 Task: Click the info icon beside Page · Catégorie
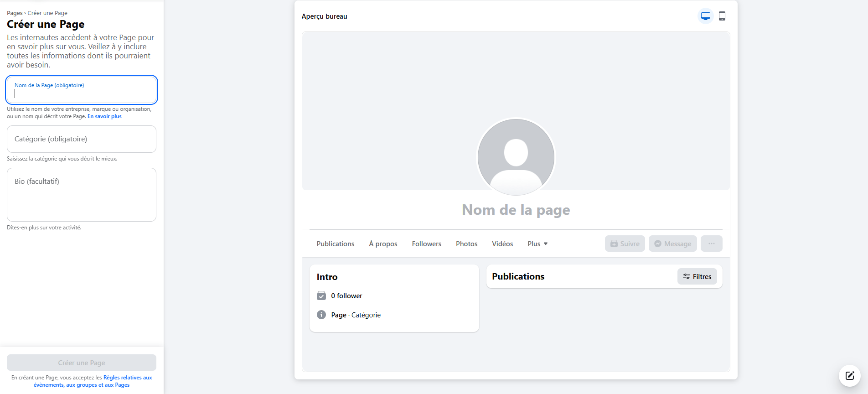321,315
